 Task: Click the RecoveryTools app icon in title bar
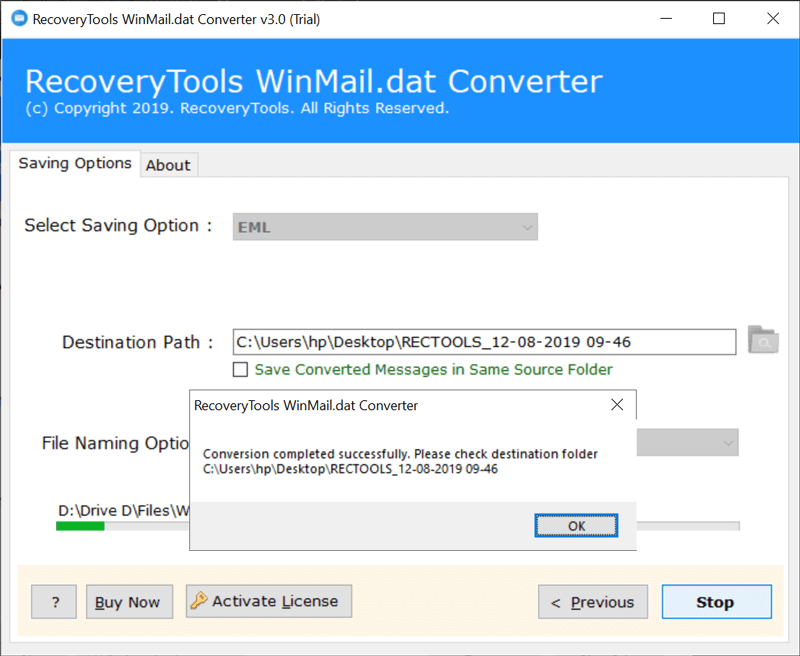pyautogui.click(x=19, y=19)
